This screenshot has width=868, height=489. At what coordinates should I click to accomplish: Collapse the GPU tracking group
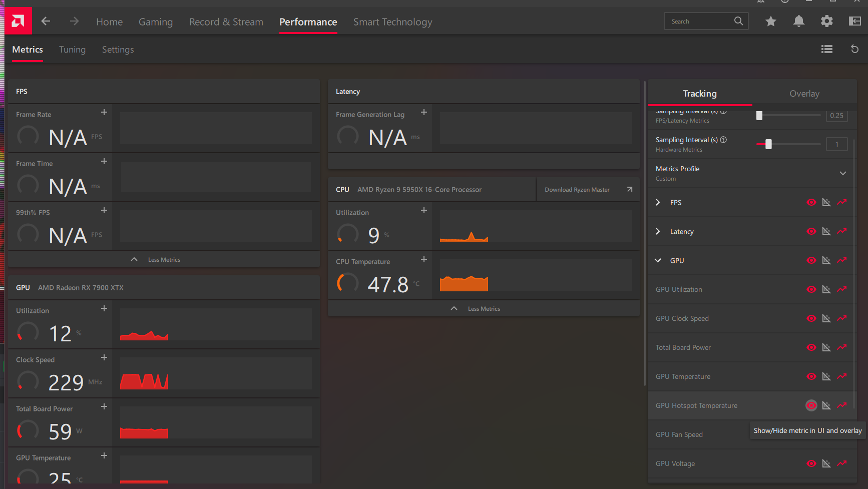click(658, 260)
